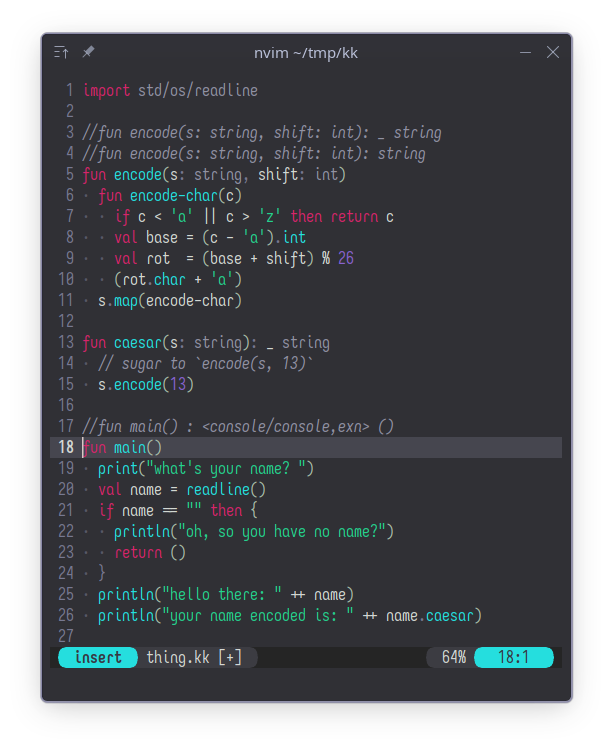Click 'import' keyword on line 1
613x751 pixels.
[x=106, y=91]
